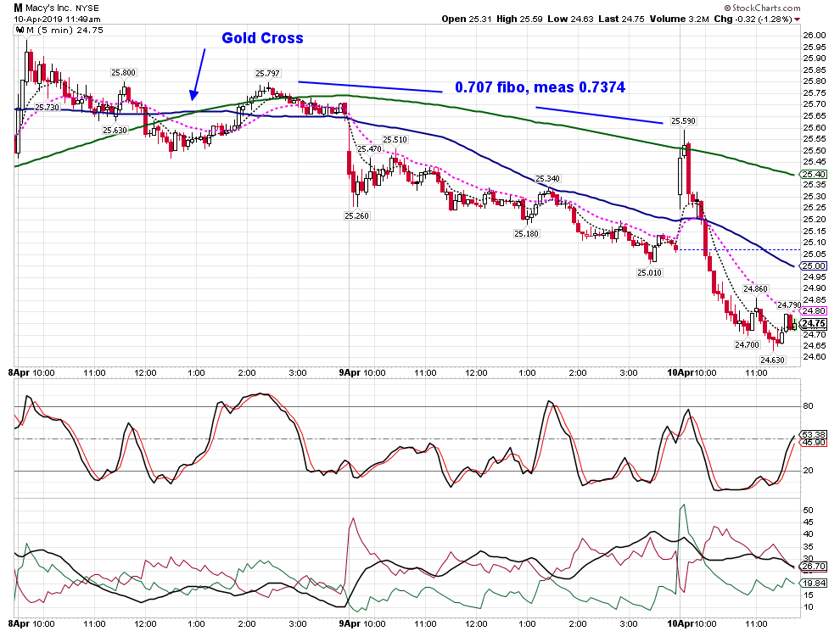
Task: Click the Open 25.31 value
Action: pyautogui.click(x=467, y=19)
